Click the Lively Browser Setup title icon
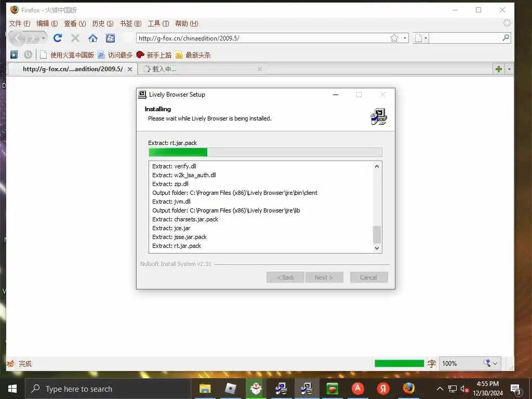532x399 pixels. point(142,95)
